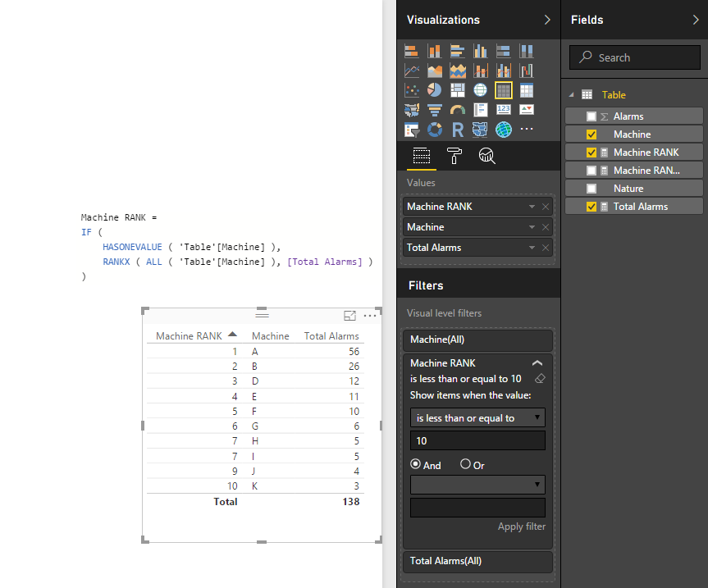The width and height of the screenshot is (708, 588).
Task: Switch to the Analytics magnifier tab
Action: click(486, 156)
